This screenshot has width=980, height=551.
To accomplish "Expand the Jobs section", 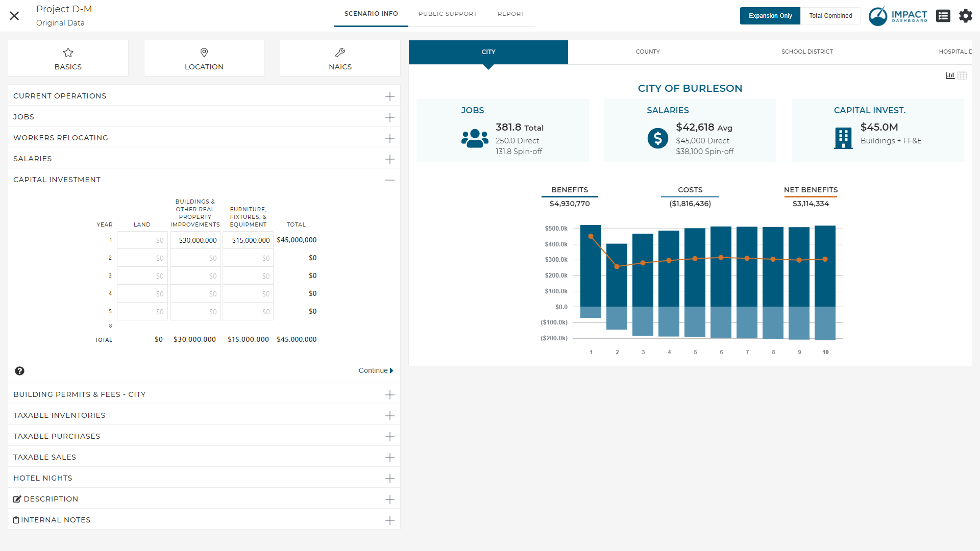I will pos(389,117).
